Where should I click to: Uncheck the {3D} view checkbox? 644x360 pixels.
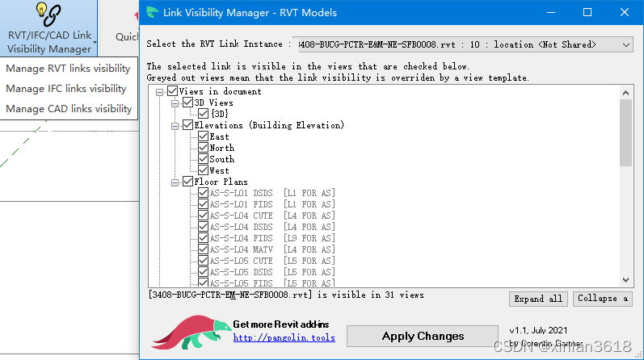click(x=203, y=113)
